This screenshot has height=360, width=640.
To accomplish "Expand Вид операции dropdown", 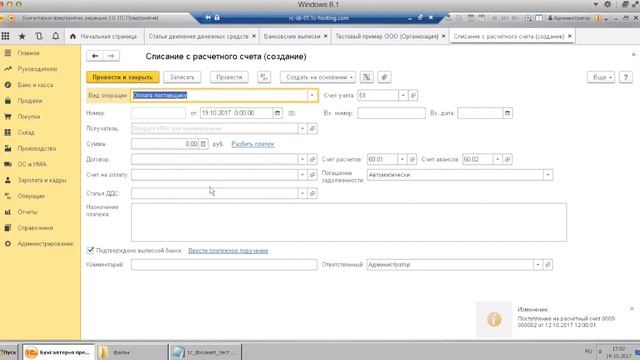I will tap(312, 96).
